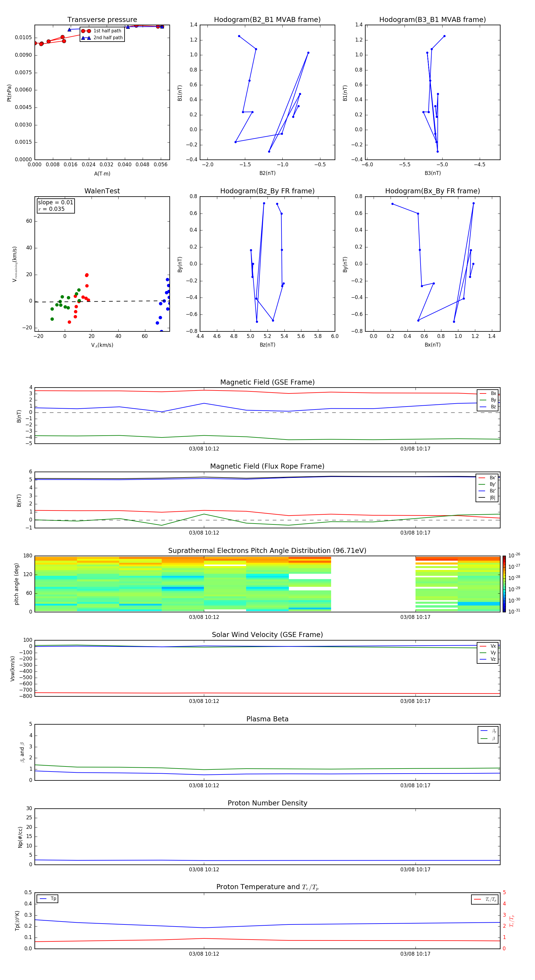
Task: Click the 'Proton Number Density' title
Action: (267, 803)
